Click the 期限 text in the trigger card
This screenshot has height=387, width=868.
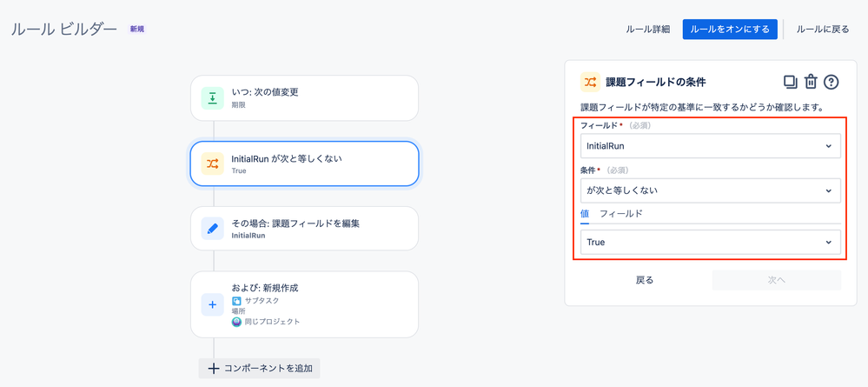pos(239,104)
